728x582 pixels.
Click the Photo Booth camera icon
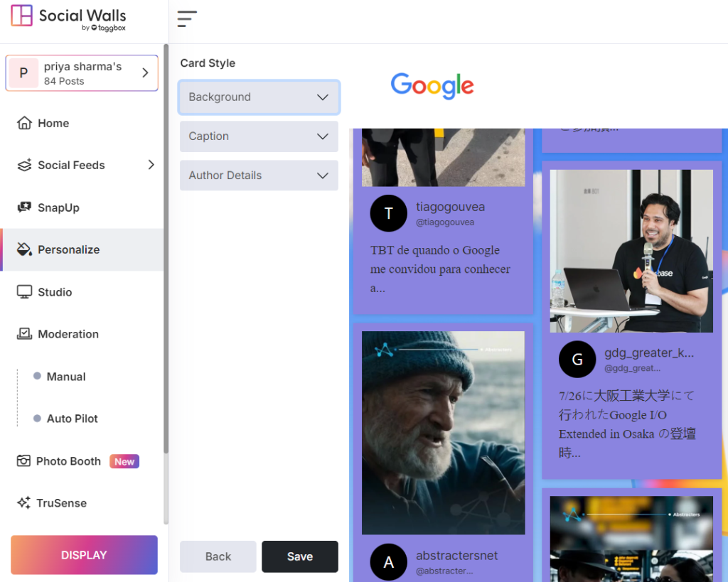click(24, 461)
